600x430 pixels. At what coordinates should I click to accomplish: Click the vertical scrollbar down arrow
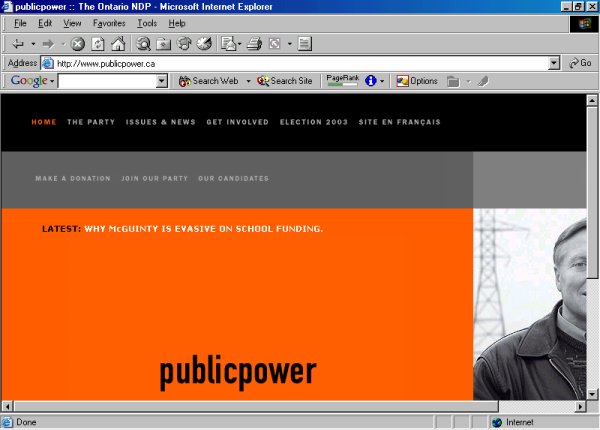(x=592, y=394)
